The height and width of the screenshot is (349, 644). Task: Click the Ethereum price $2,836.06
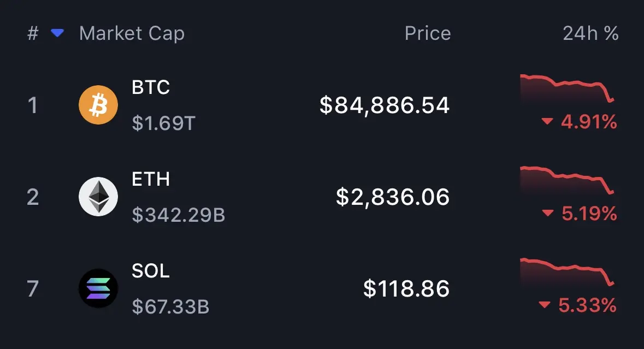pos(393,197)
